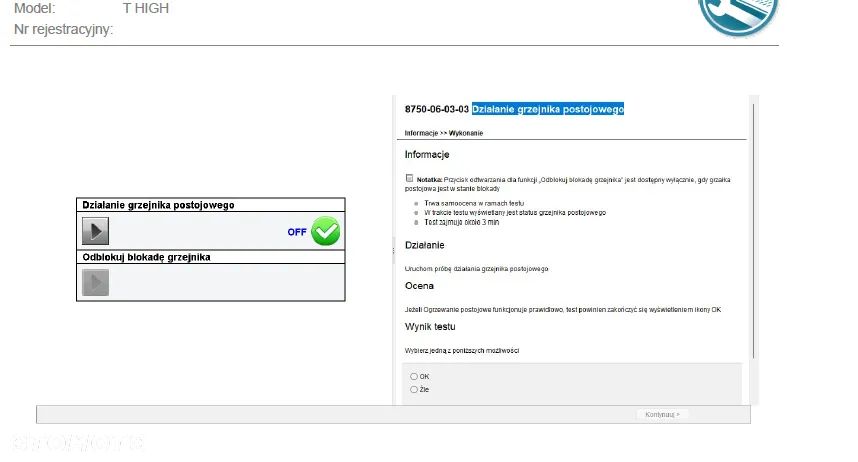The width and height of the screenshot is (858, 462).
Task: Click the highlighted Działanie grzejnika postojowego title
Action: [547, 109]
